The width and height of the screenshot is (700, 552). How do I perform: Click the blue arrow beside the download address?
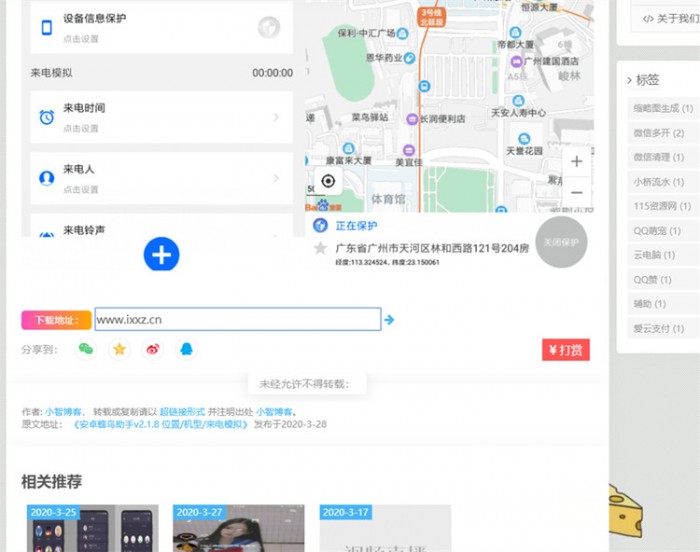click(390, 320)
